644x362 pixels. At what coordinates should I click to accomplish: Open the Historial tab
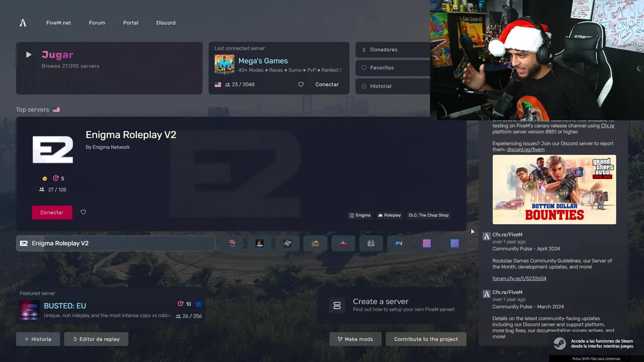point(392,86)
